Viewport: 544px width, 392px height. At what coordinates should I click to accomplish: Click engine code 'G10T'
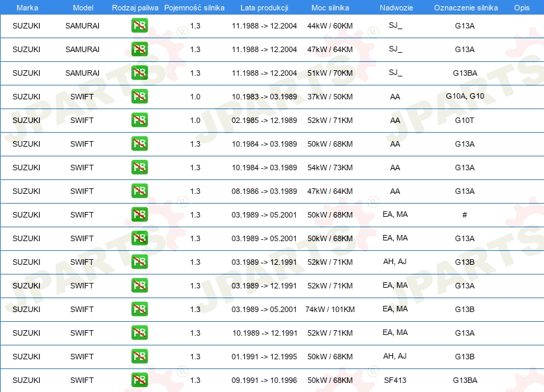pyautogui.click(x=465, y=120)
